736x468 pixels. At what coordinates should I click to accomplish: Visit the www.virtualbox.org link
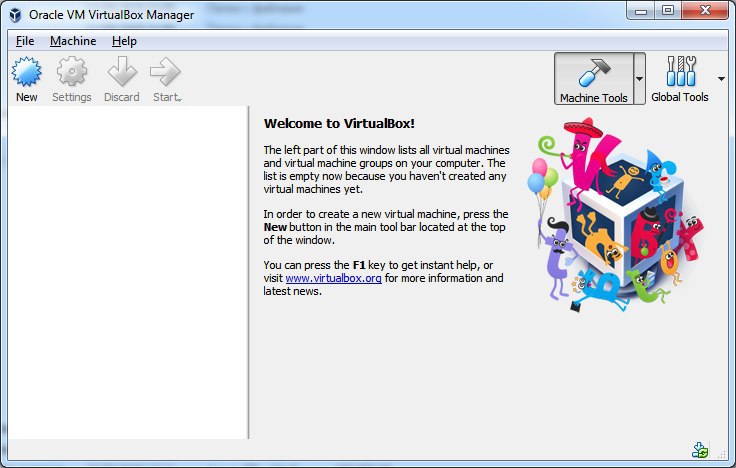(333, 278)
